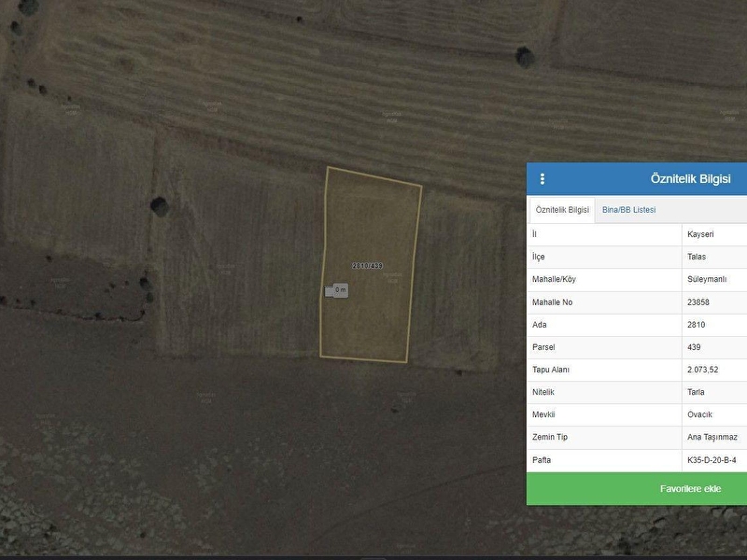Click the Mahalle/Köy label
The height and width of the screenshot is (560, 747).
(554, 279)
